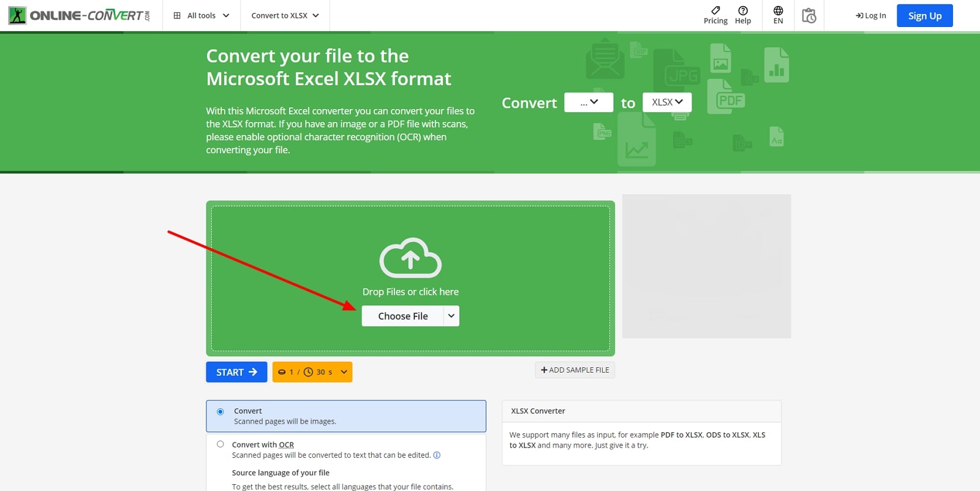The image size is (980, 491).
Task: Click the advertisement placeholder box
Action: [706, 266]
